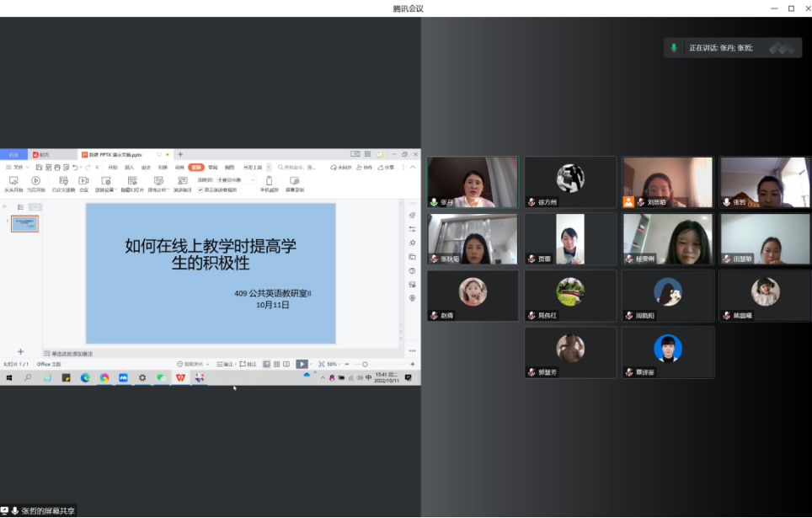Click the 屏幕录制 screen recording icon
This screenshot has width=812, height=518.
pyautogui.click(x=295, y=180)
